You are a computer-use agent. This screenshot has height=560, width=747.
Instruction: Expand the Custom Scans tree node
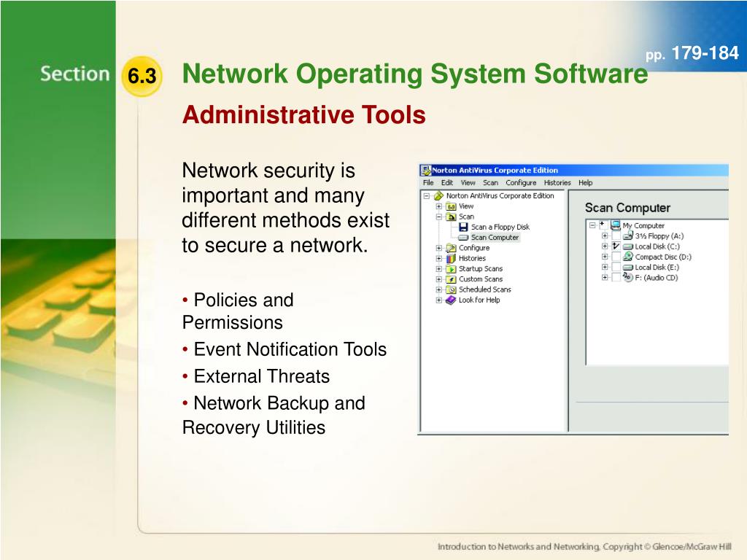tap(438, 279)
